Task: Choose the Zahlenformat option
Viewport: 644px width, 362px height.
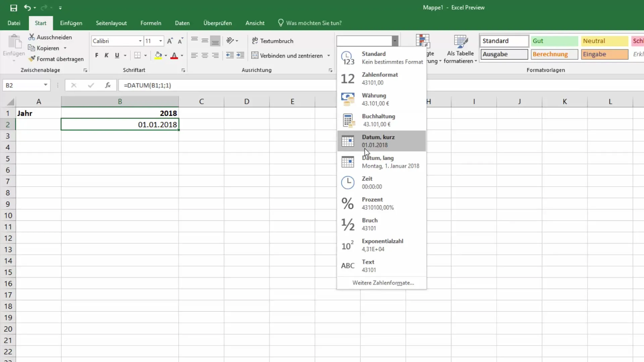Action: click(382, 78)
